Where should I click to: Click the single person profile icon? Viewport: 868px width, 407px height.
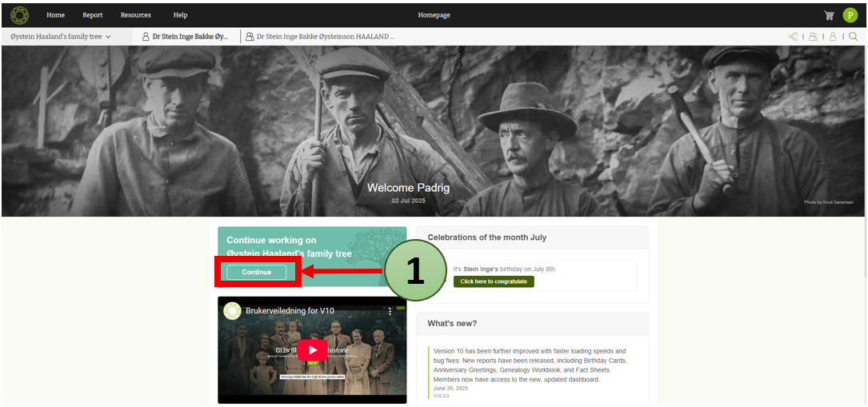pyautogui.click(x=833, y=37)
